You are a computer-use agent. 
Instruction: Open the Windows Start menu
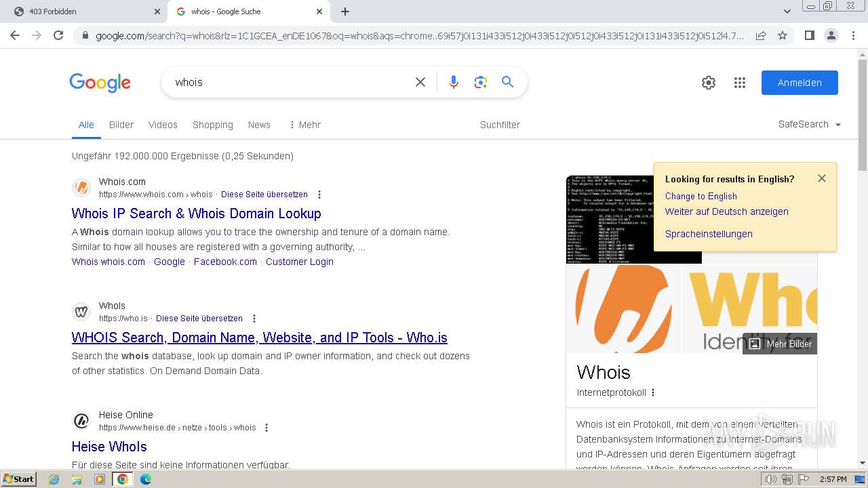click(19, 479)
